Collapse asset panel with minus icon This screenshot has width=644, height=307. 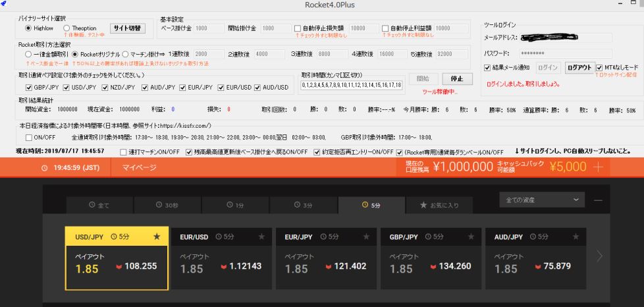pyautogui.click(x=598, y=200)
